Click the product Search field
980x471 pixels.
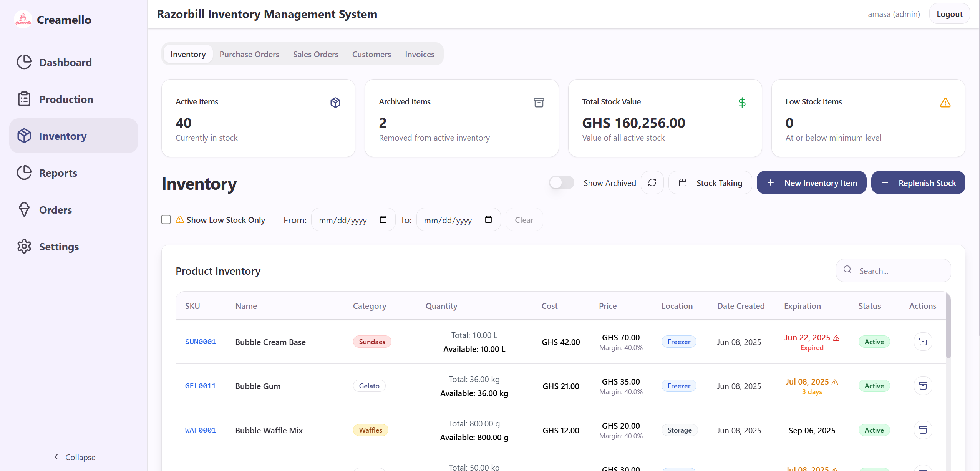(x=893, y=270)
